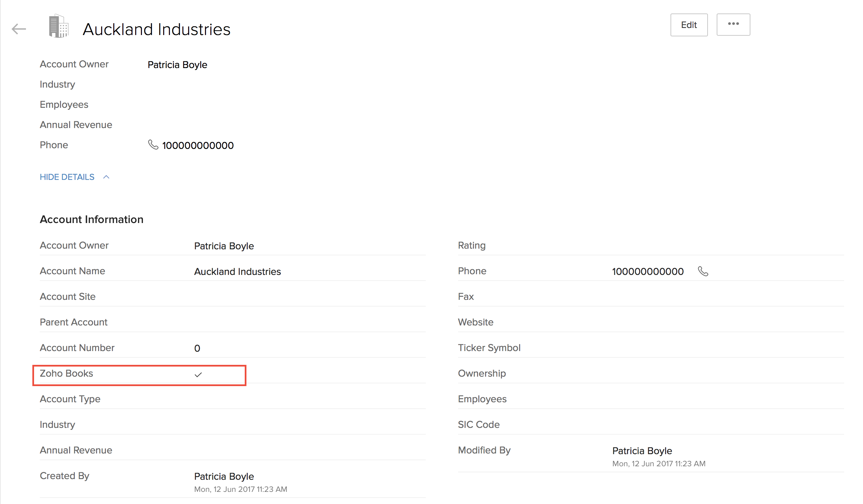
Task: Click the back arrow to return
Action: 19,29
